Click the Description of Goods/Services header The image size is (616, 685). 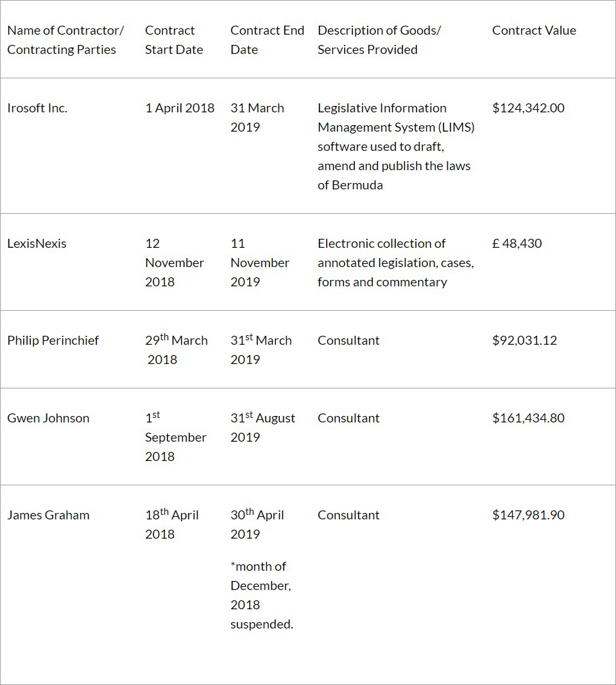(x=379, y=40)
